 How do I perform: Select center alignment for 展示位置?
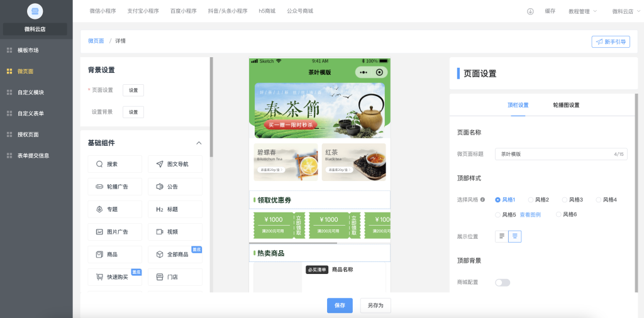click(x=514, y=236)
